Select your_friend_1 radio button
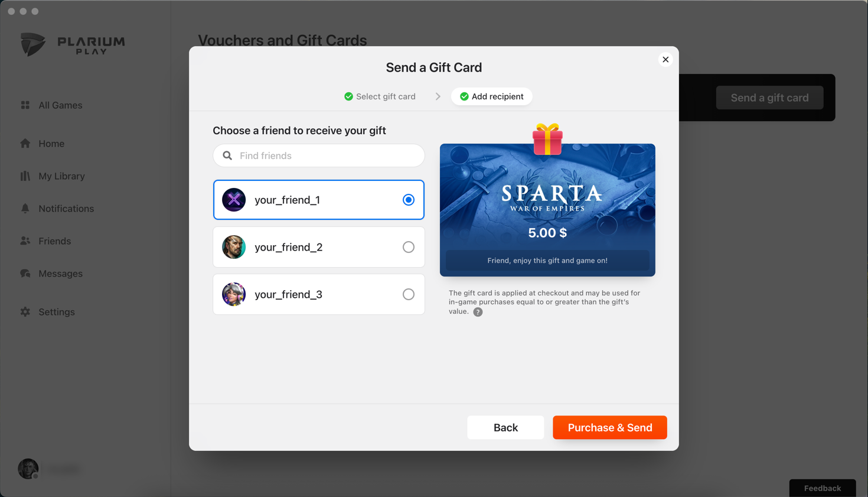This screenshot has height=497, width=868. [409, 200]
